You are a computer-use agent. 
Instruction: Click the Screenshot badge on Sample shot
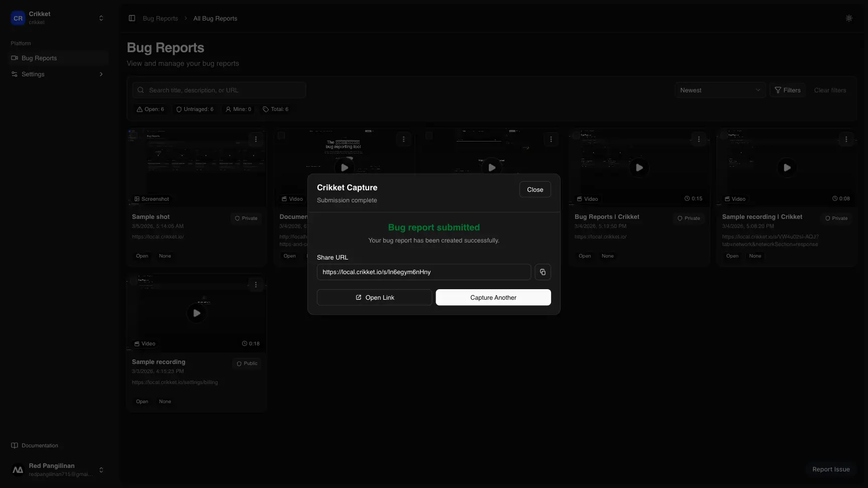tap(152, 199)
